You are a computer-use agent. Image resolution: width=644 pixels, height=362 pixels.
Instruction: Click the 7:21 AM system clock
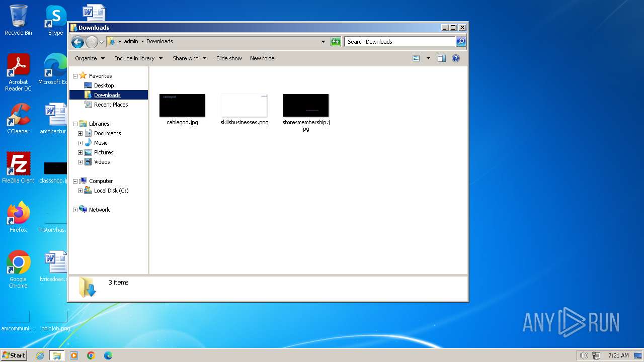click(x=618, y=355)
